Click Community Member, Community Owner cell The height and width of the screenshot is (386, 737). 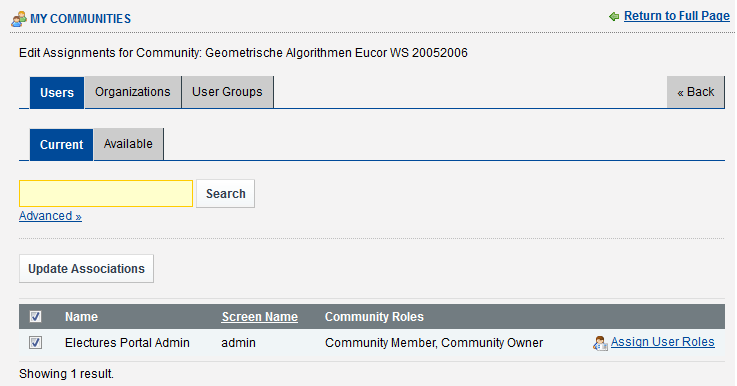[x=434, y=343]
